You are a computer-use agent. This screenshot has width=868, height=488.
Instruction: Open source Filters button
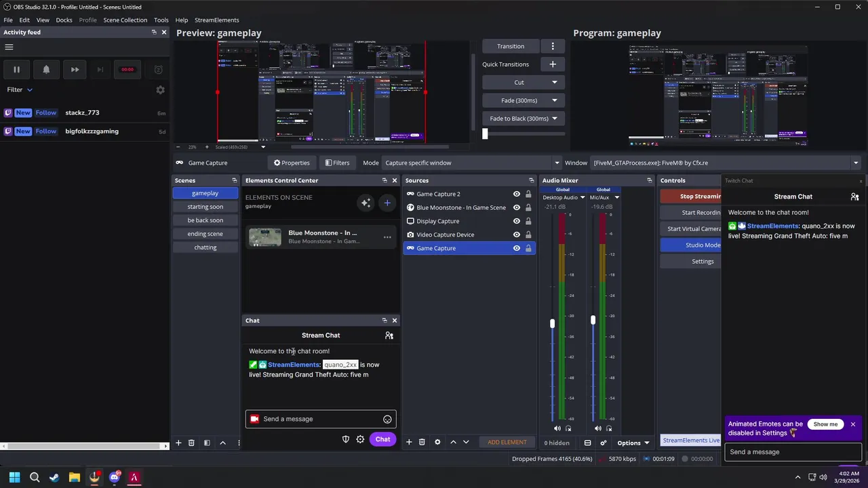[x=337, y=163]
